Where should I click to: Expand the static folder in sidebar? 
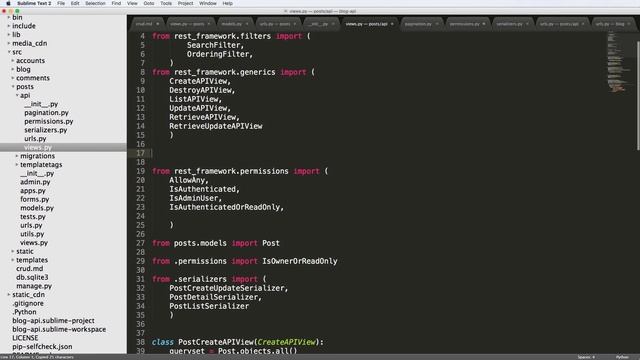pyautogui.click(x=13, y=251)
